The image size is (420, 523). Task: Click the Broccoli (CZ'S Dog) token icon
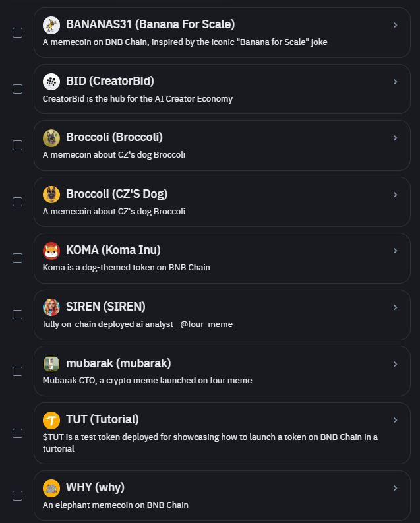(x=51, y=195)
